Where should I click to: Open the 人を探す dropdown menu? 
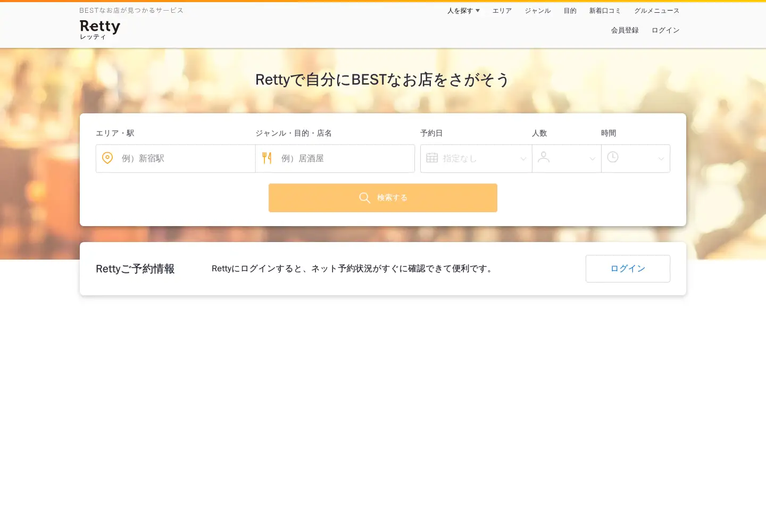point(463,11)
